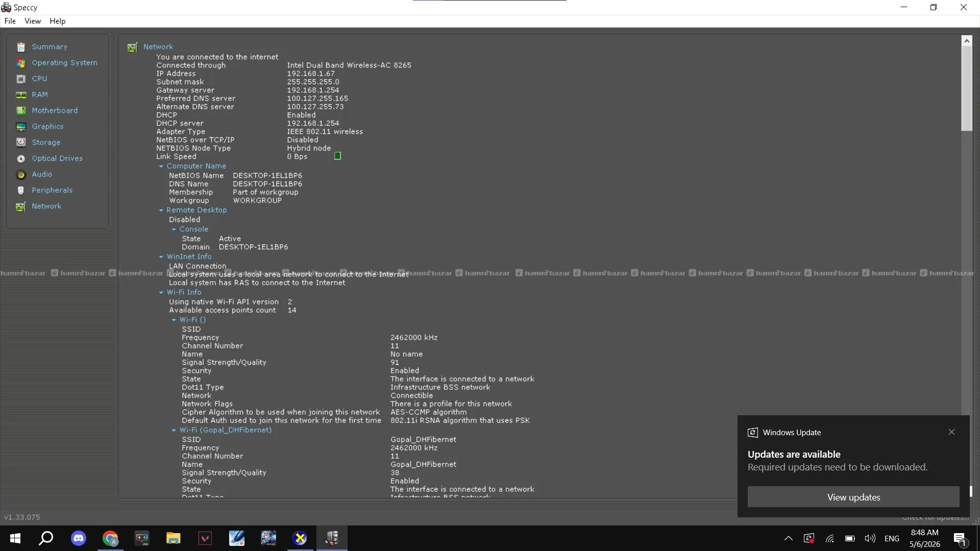980x551 pixels.
Task: Open the Windows Start menu
Action: [x=15, y=538]
